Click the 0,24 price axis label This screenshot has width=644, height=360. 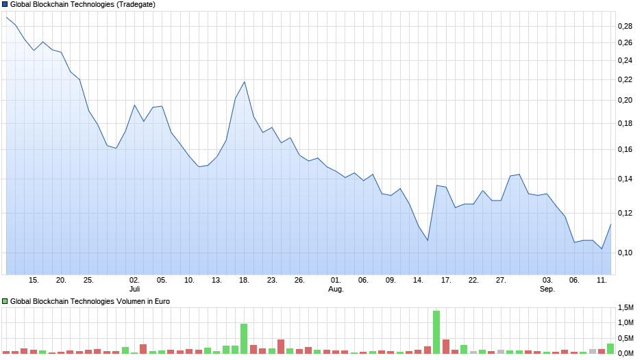tap(625, 61)
